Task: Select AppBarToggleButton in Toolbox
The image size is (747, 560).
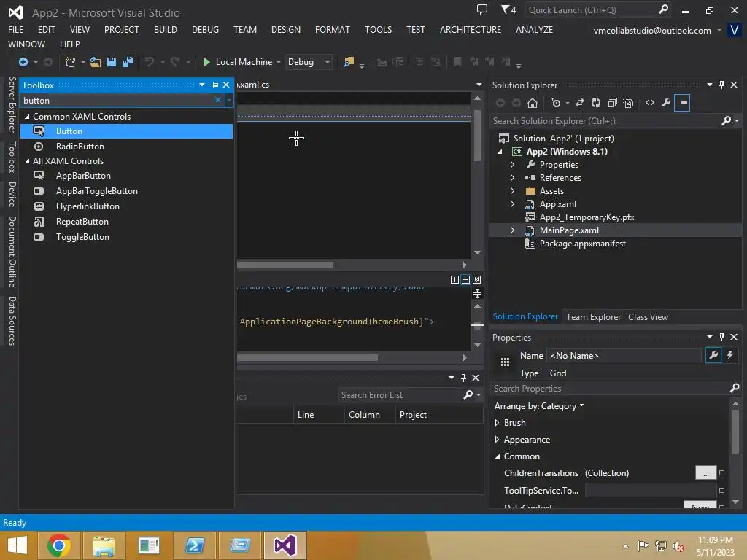Action: 126,191
